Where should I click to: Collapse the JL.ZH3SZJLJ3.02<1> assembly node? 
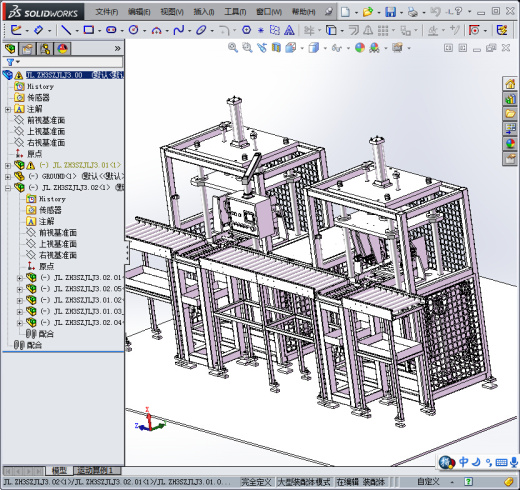click(8, 188)
